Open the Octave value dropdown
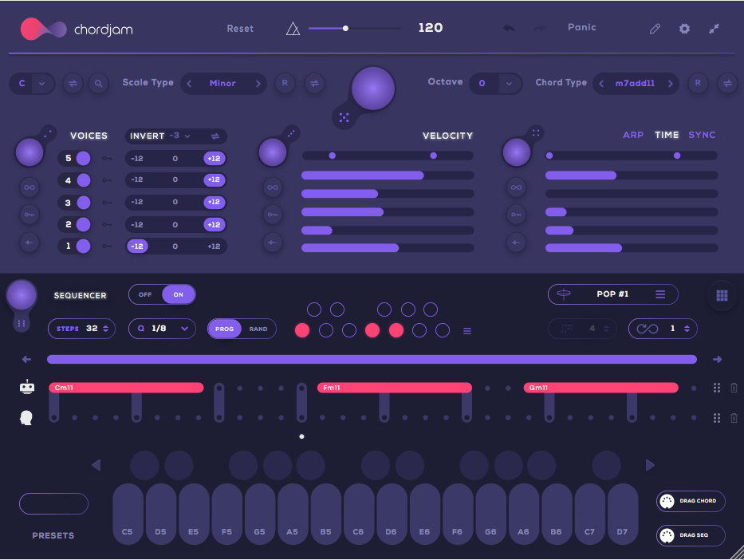 click(x=509, y=84)
